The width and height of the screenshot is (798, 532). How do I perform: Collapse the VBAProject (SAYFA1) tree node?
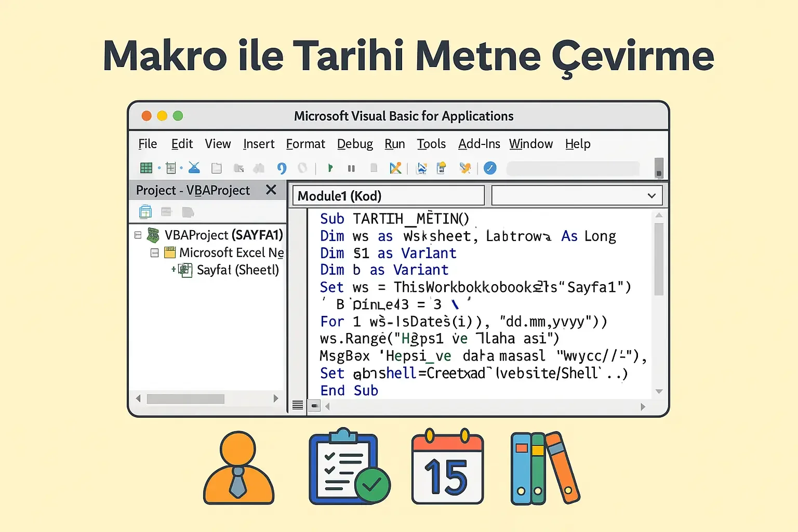[x=137, y=235]
